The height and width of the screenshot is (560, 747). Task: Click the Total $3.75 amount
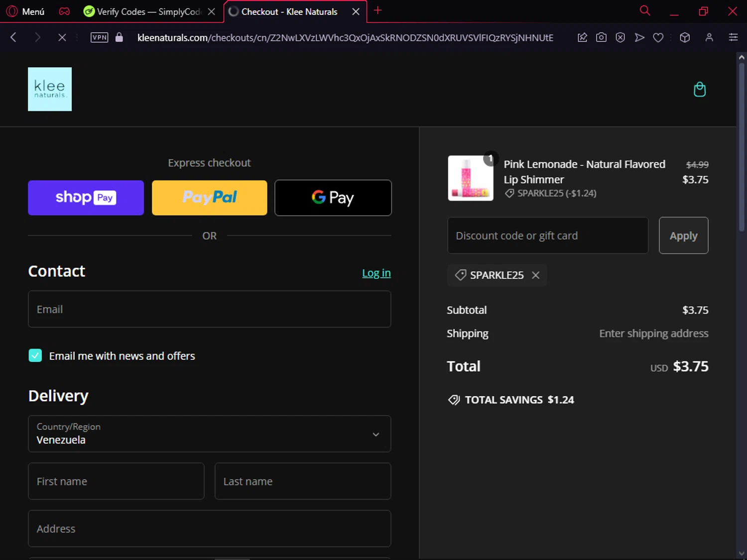click(690, 366)
